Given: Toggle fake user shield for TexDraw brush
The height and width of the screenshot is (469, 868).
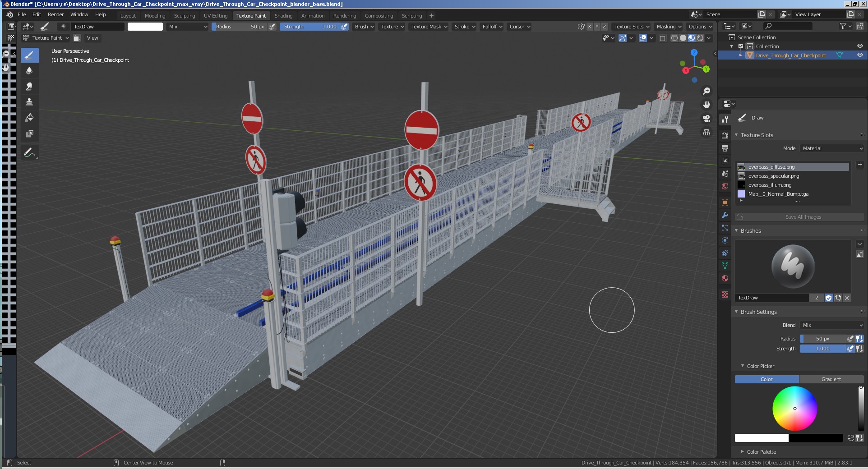Looking at the screenshot, I should (828, 298).
